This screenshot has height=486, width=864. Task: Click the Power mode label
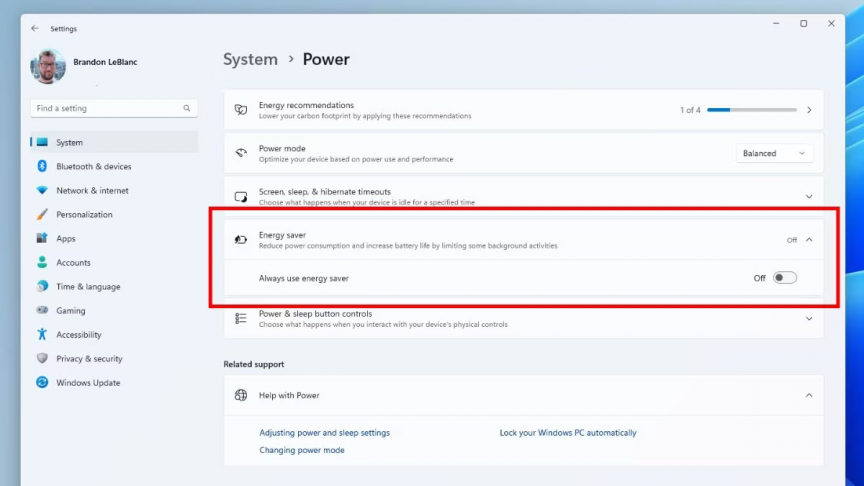coord(282,148)
